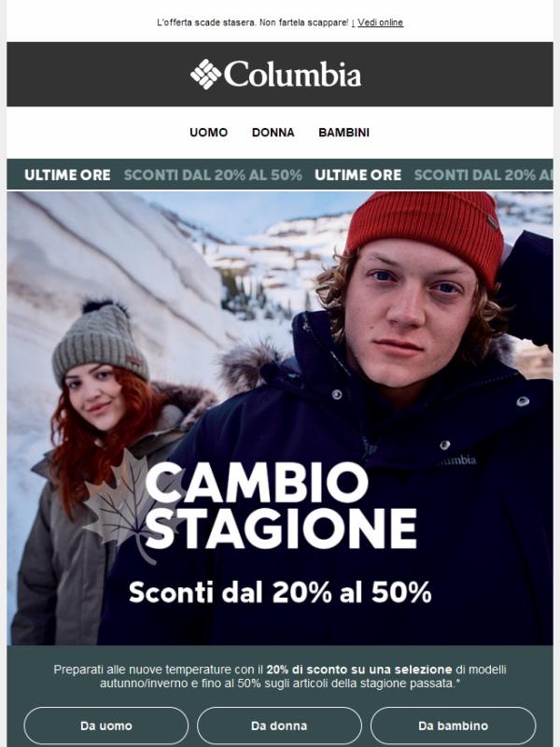Open the Vedi online link
Screen dimensions: 560x747
pyautogui.click(x=380, y=22)
